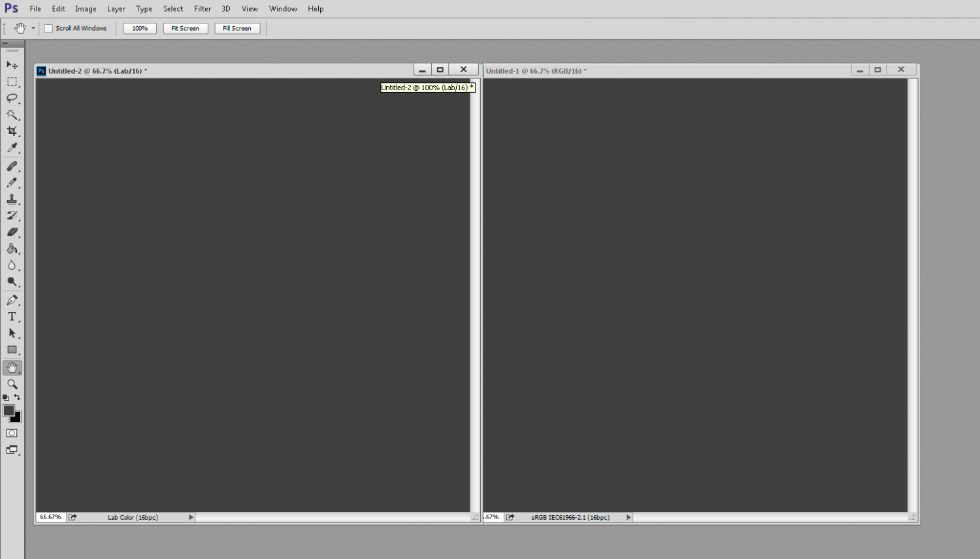Select the Move tool

point(12,65)
